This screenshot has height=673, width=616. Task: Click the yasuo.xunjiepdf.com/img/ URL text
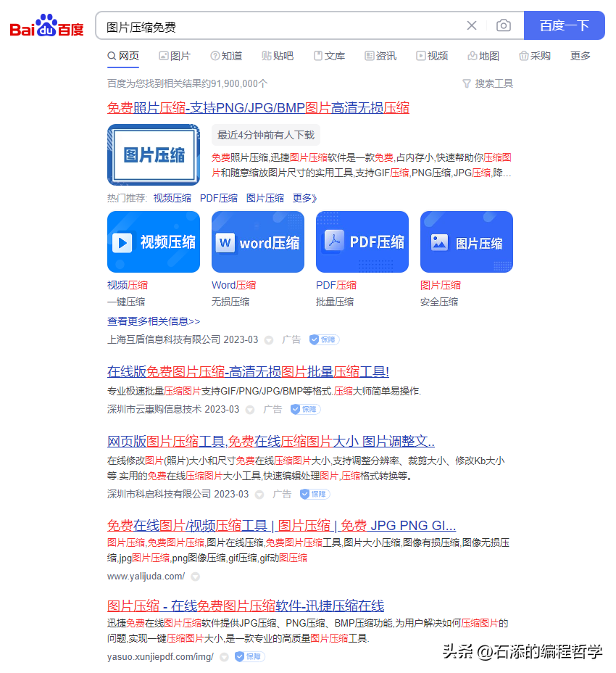160,657
